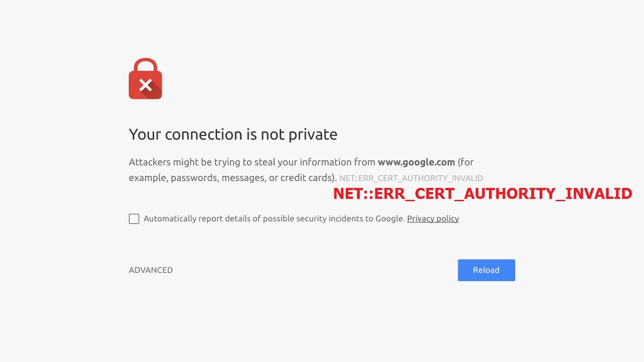Click the "Your connection is not private" heading
The height and width of the screenshot is (362, 644).
233,134
